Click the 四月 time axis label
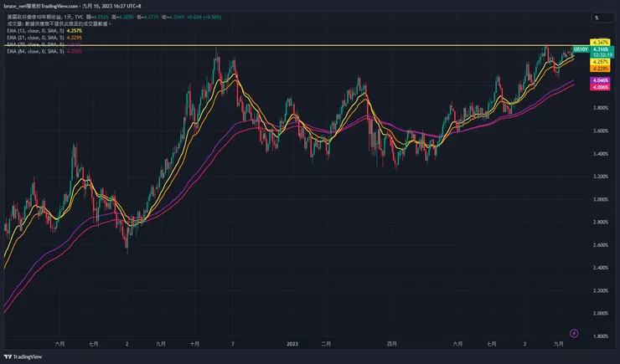This screenshot has height=364, width=620. (x=392, y=344)
